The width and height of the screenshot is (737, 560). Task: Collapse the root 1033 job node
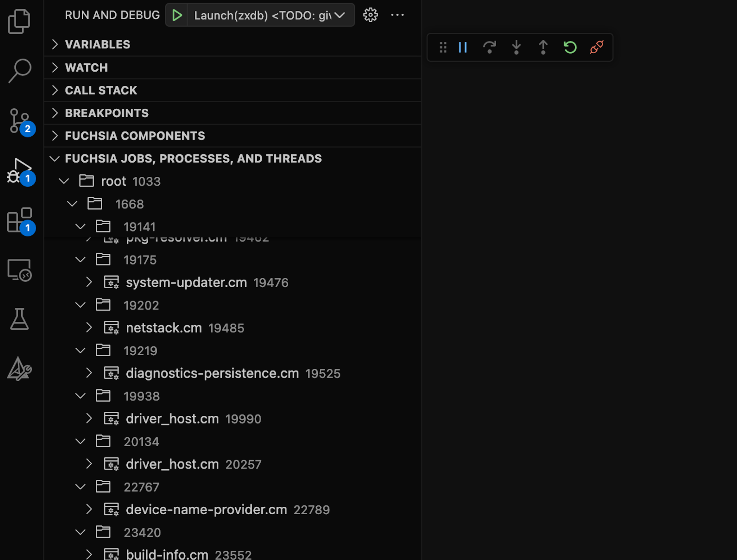point(64,181)
